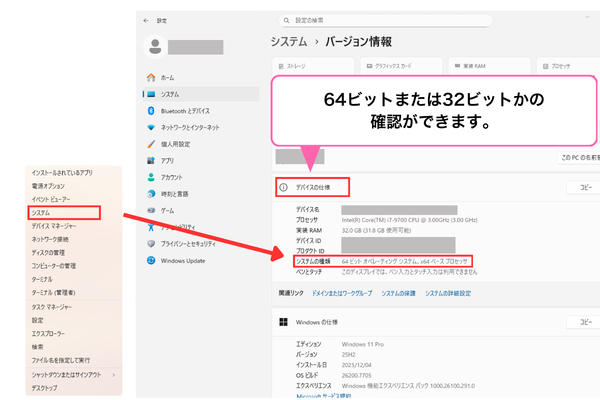Click the バージョン value 25H2
This screenshot has width=600, height=400.
(349, 354)
